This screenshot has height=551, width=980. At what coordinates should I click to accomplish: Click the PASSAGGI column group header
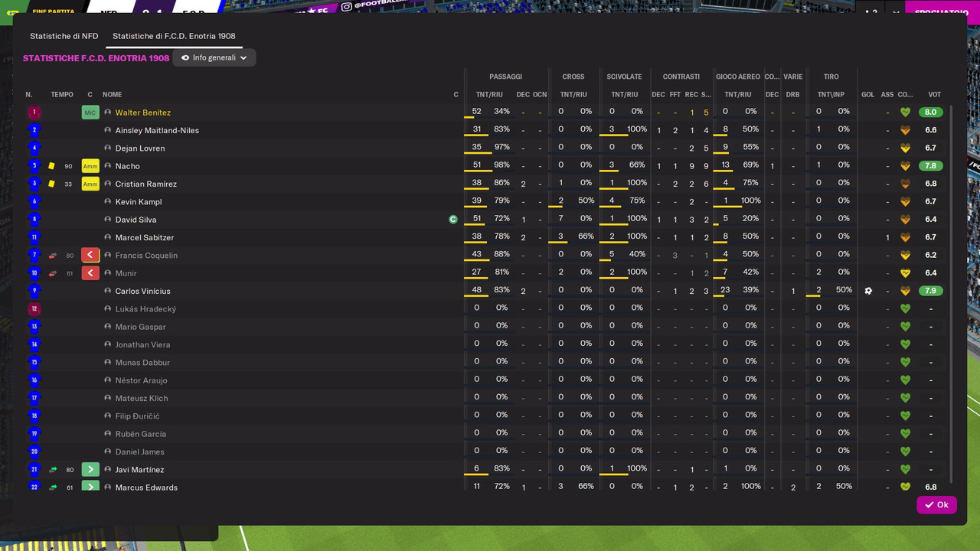coord(505,77)
